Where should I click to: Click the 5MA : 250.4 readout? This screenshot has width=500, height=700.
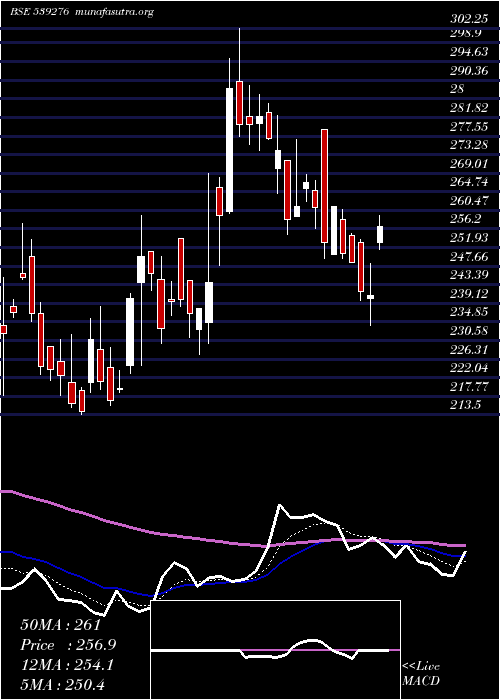click(x=62, y=684)
